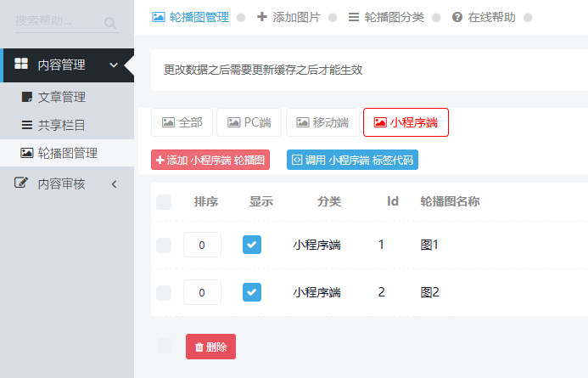Toggle the header select-all checkbox
Viewport: 588px width, 378px height.
(164, 202)
